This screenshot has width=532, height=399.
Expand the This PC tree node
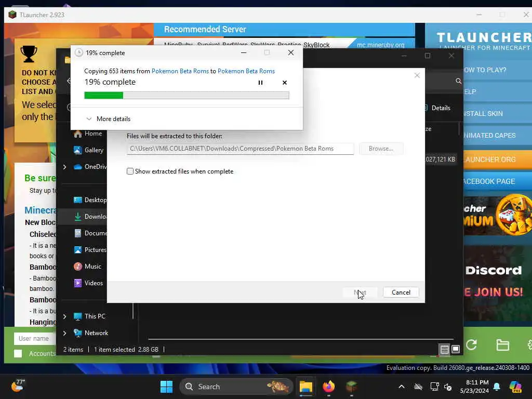(64, 316)
